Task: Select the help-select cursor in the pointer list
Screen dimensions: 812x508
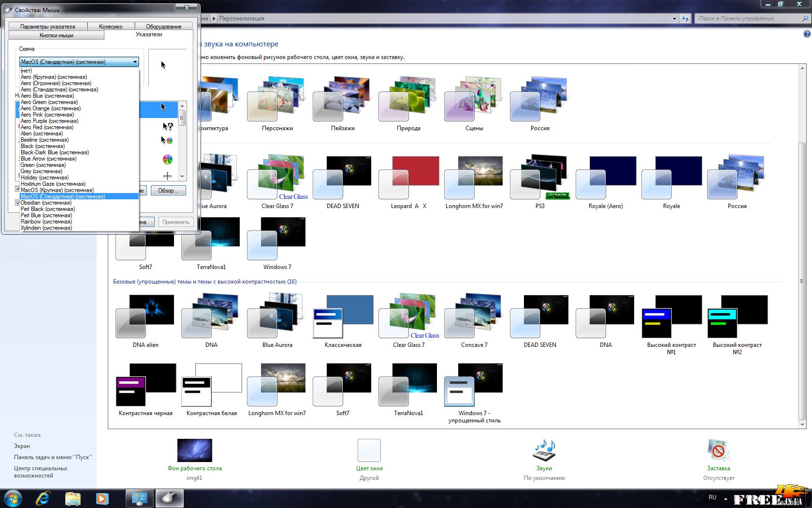Action: [167, 126]
